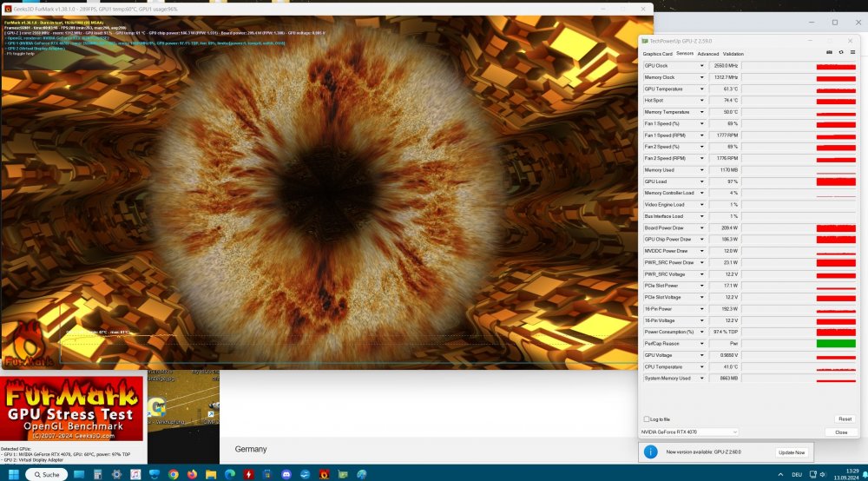Click the FurMark title bar app icon
The image size is (868, 481).
click(8, 9)
